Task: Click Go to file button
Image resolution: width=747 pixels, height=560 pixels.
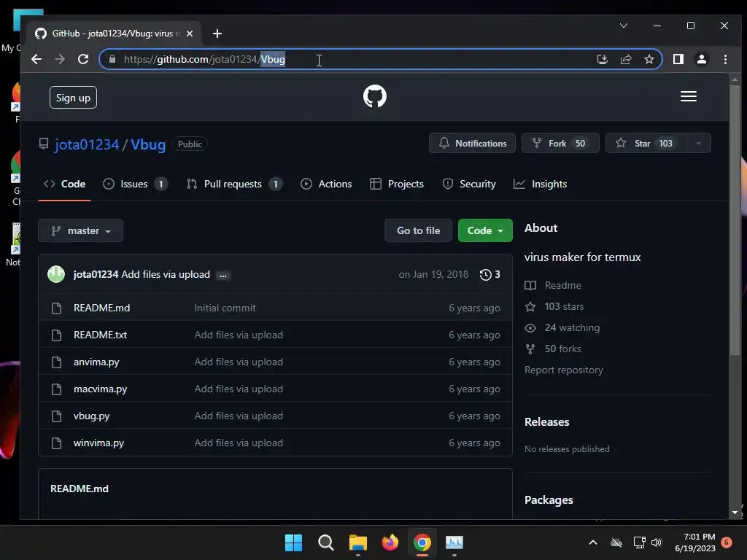Action: pyautogui.click(x=418, y=230)
